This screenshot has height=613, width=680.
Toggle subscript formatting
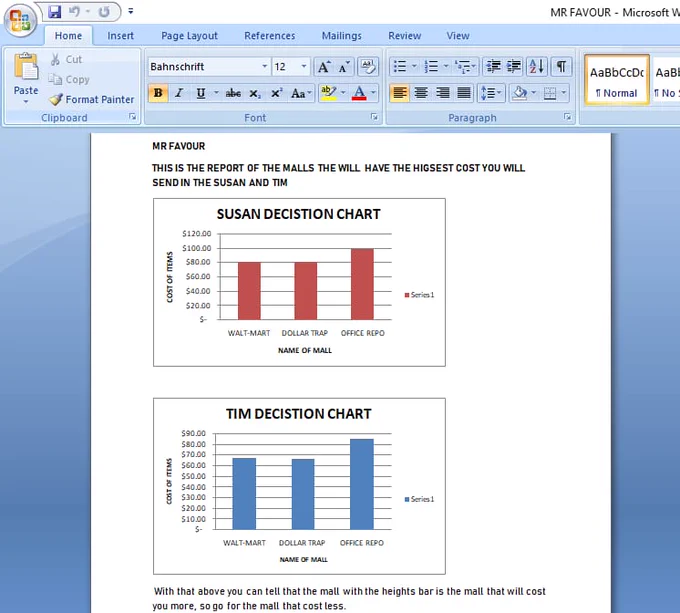point(255,93)
